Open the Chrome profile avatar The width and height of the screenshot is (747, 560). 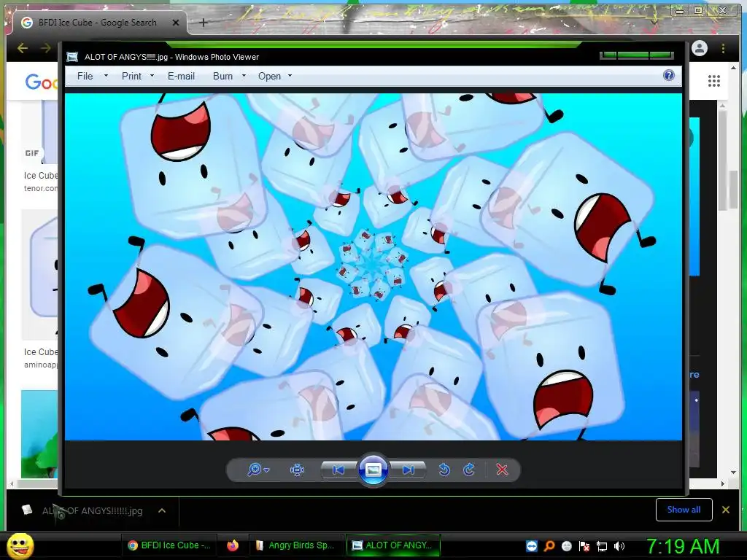point(700,48)
